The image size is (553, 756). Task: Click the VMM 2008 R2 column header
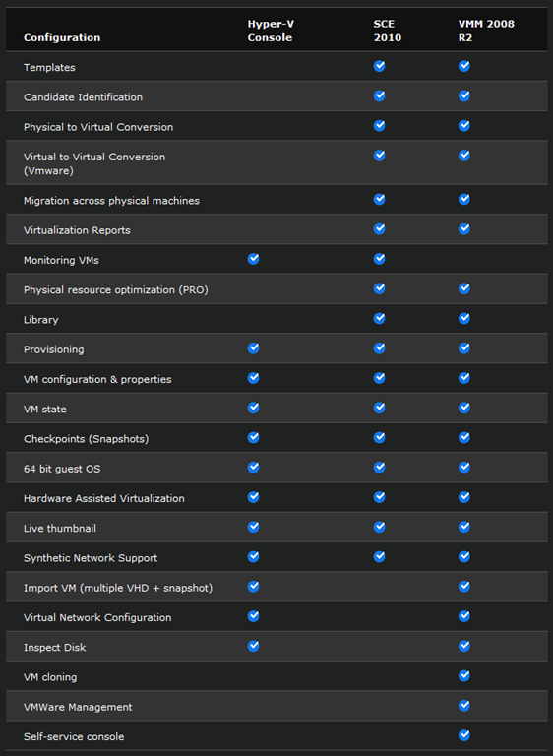pos(486,31)
